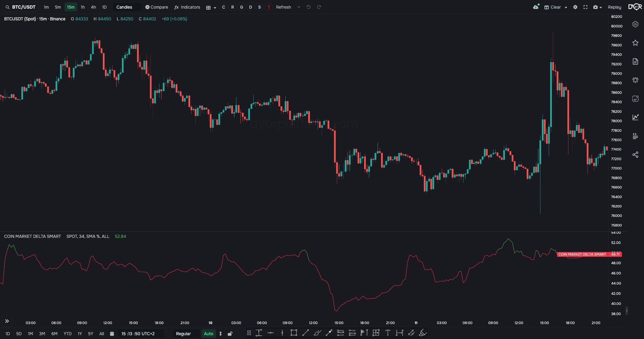Click the Refresh button

click(x=284, y=7)
